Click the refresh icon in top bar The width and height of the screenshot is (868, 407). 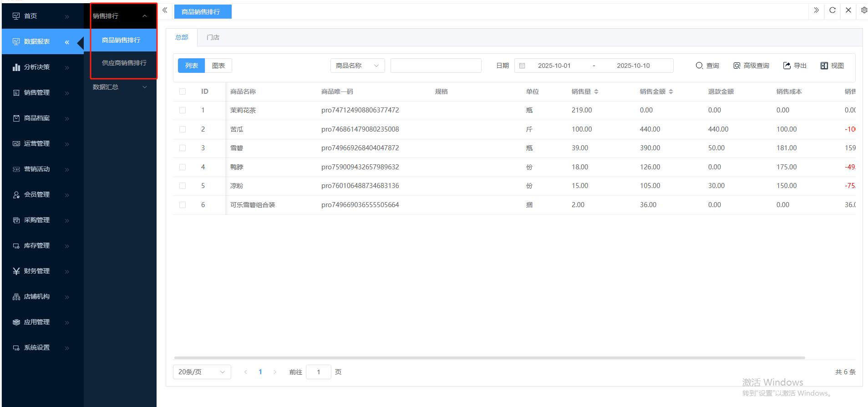[x=832, y=10]
